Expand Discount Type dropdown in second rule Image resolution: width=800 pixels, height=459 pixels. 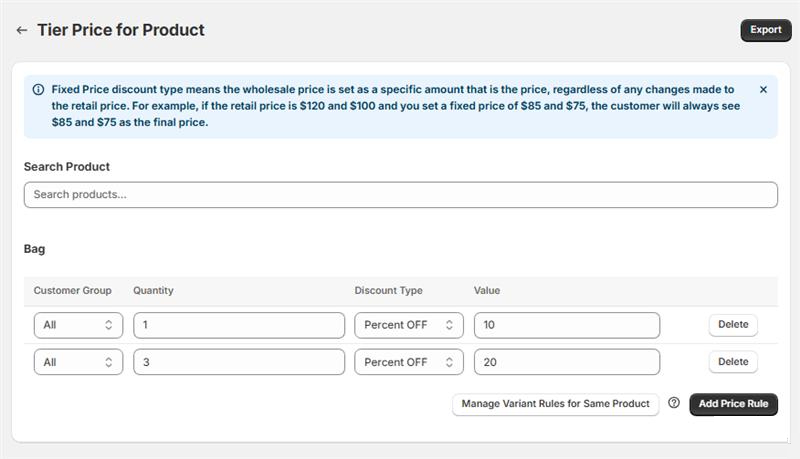click(408, 362)
